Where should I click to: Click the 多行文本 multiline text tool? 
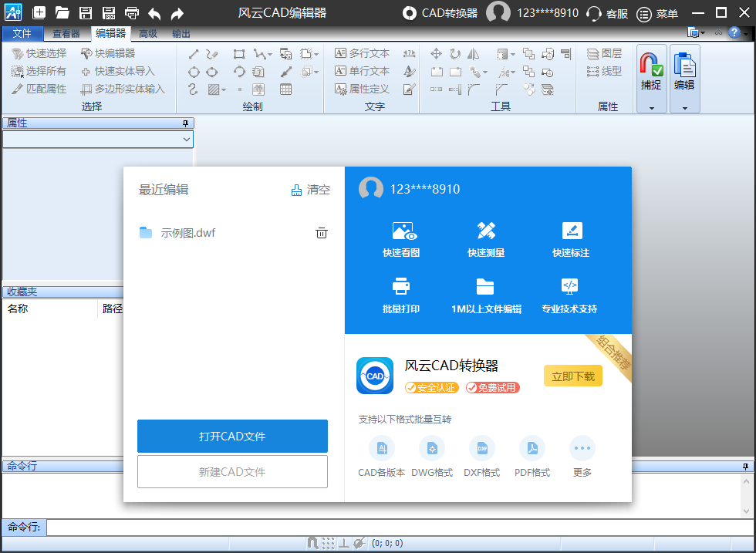(363, 53)
